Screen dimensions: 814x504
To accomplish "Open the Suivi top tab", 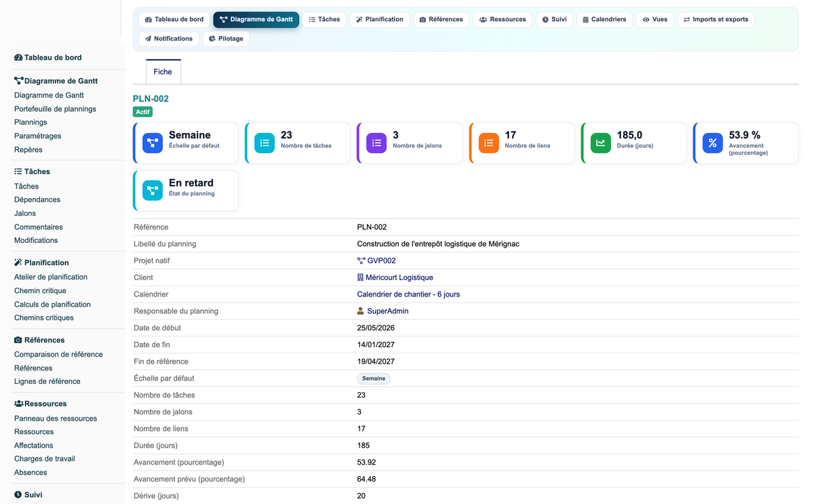I will pos(554,20).
